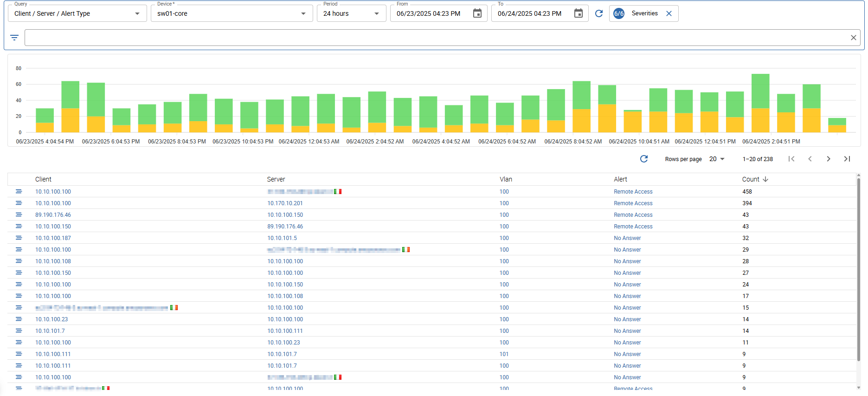Sort table by Server column
Viewport: 868px width, 396px height.
[x=276, y=179]
